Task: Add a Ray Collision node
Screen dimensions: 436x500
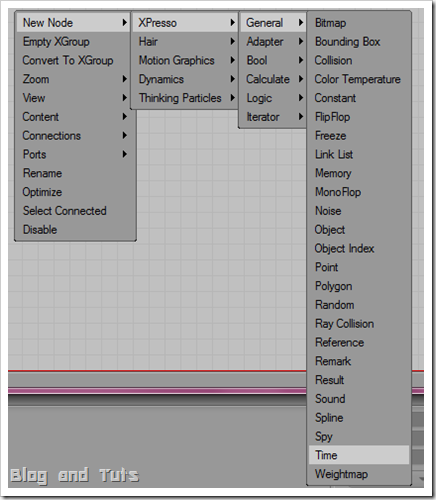Action: (x=359, y=324)
